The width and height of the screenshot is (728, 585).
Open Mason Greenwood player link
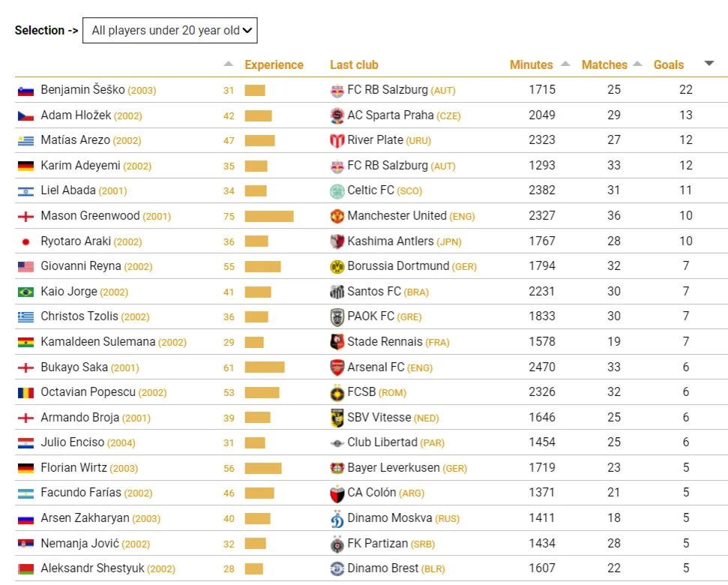click(x=90, y=216)
